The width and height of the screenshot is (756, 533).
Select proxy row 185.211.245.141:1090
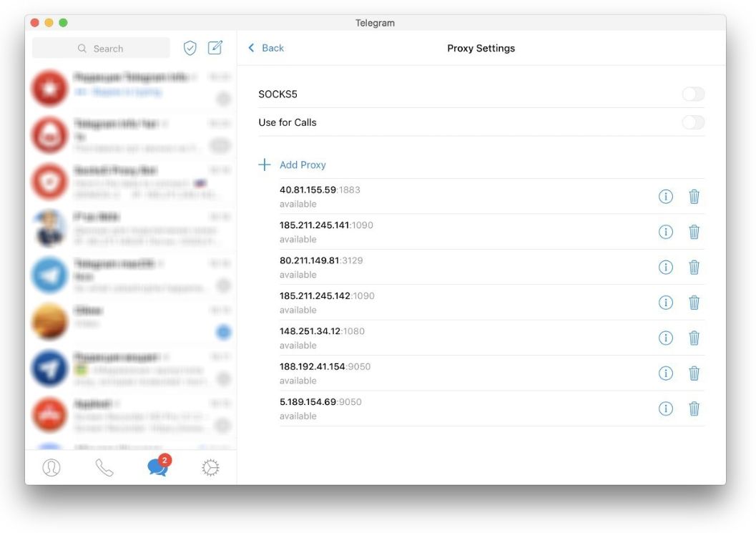(492, 232)
